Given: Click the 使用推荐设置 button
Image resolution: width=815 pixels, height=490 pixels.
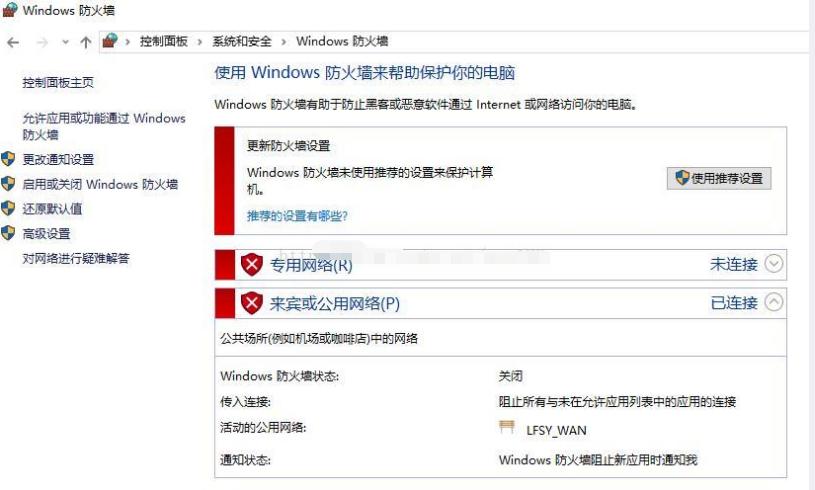Looking at the screenshot, I should click(x=719, y=178).
